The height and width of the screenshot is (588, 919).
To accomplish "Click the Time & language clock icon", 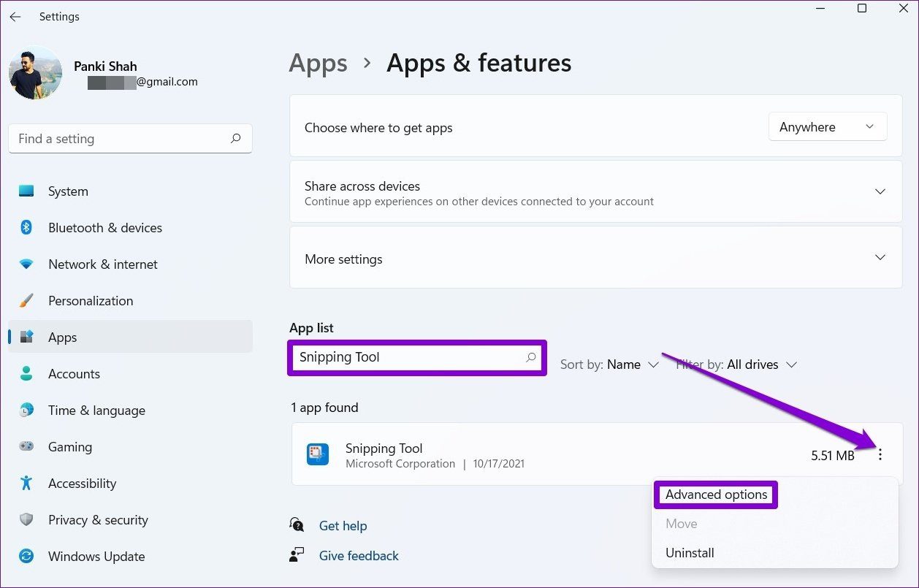I will 26,411.
